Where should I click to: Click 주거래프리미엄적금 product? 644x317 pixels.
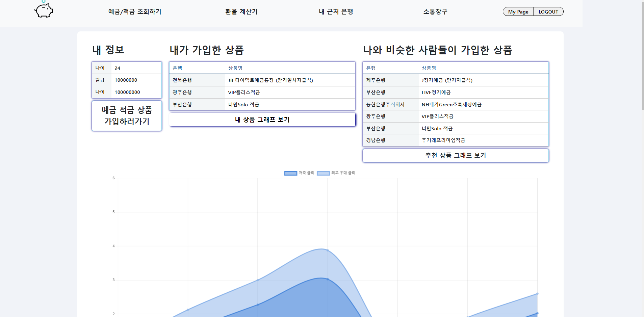click(443, 140)
